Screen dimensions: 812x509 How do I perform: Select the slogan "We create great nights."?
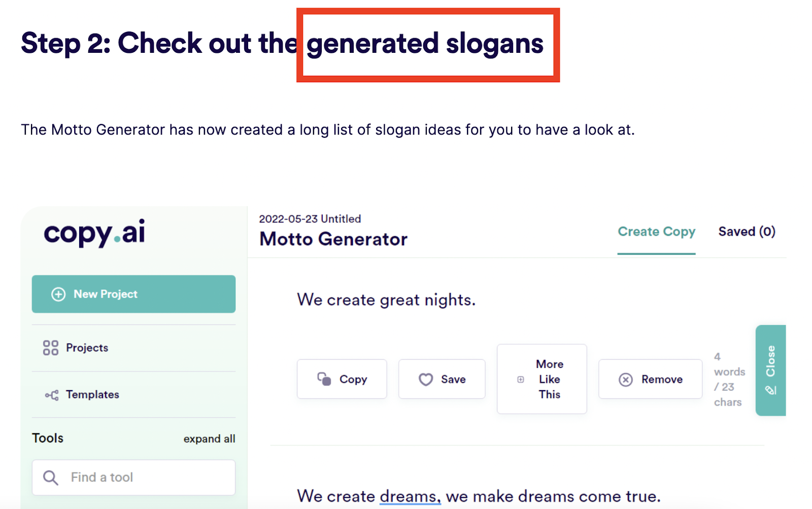point(386,300)
